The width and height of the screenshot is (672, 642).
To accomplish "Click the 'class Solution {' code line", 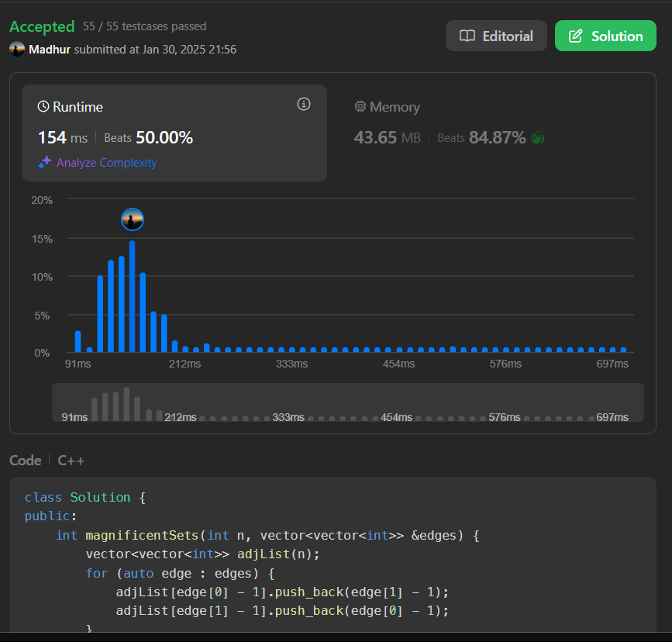I will pos(84,498).
